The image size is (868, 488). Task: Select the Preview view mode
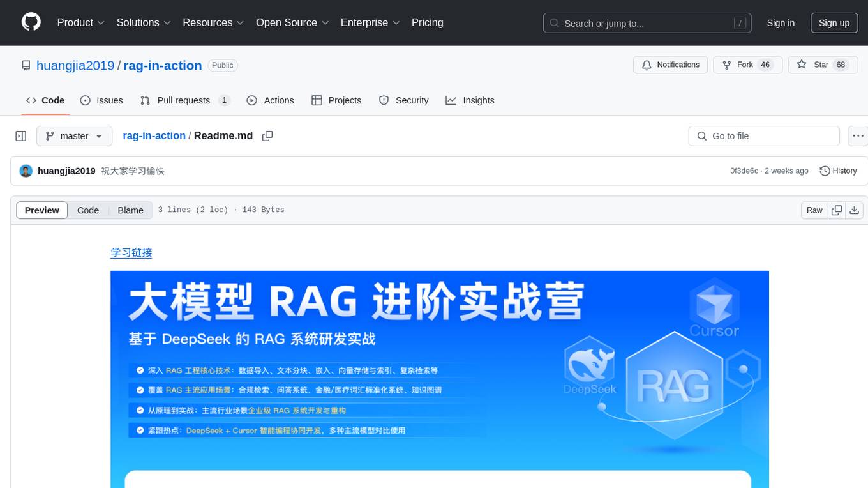click(42, 210)
